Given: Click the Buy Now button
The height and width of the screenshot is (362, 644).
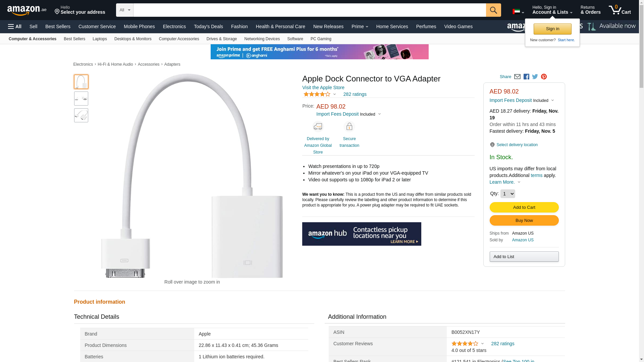Looking at the screenshot, I should (524, 221).
